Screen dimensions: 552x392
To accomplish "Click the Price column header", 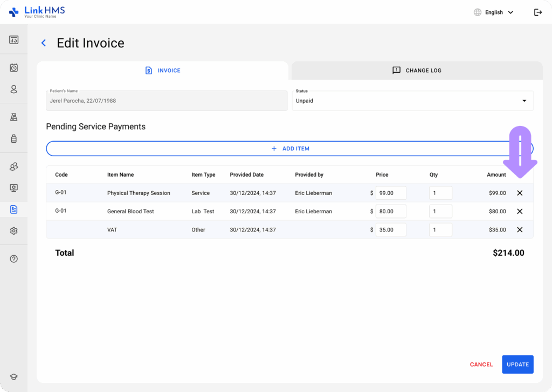I will pyautogui.click(x=382, y=174).
